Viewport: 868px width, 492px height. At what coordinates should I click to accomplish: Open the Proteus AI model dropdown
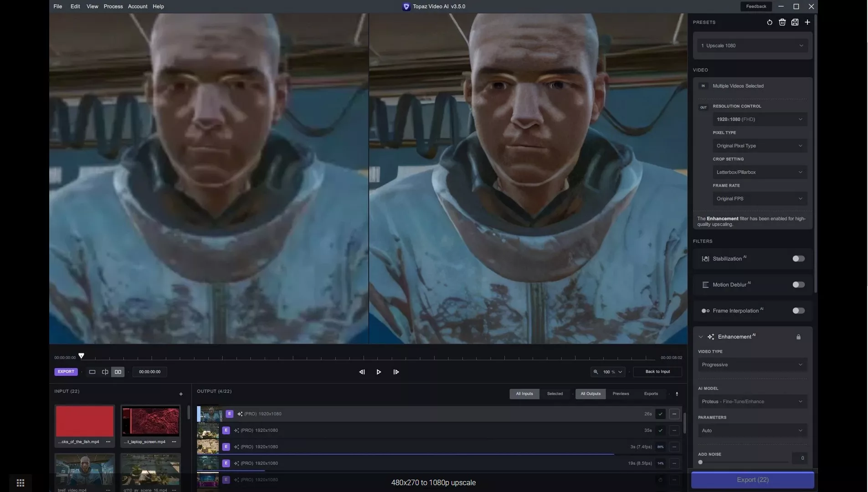[x=752, y=402]
